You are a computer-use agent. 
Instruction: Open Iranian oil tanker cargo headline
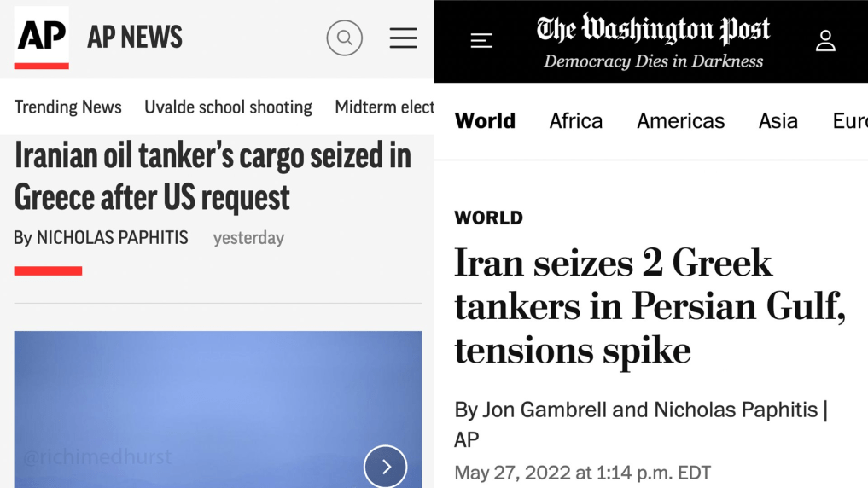click(x=213, y=177)
